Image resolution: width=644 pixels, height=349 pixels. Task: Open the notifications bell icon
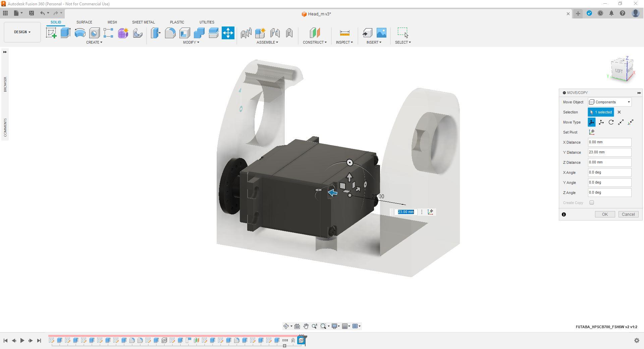point(611,13)
